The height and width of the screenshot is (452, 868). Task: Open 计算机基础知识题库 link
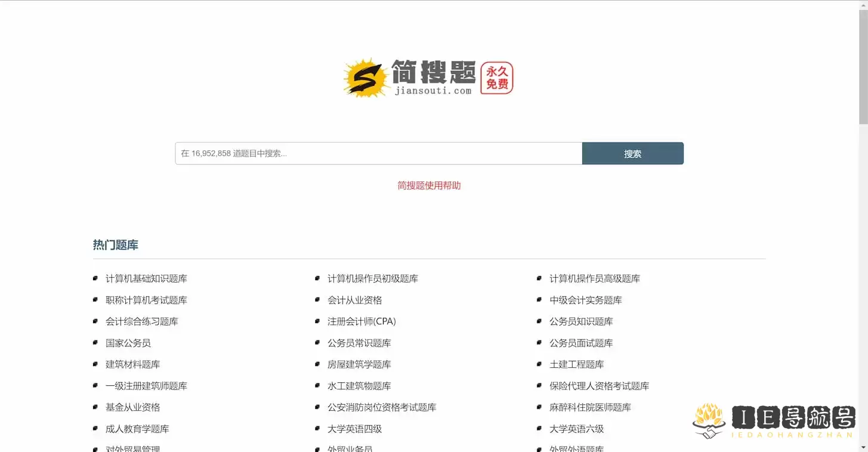point(146,278)
